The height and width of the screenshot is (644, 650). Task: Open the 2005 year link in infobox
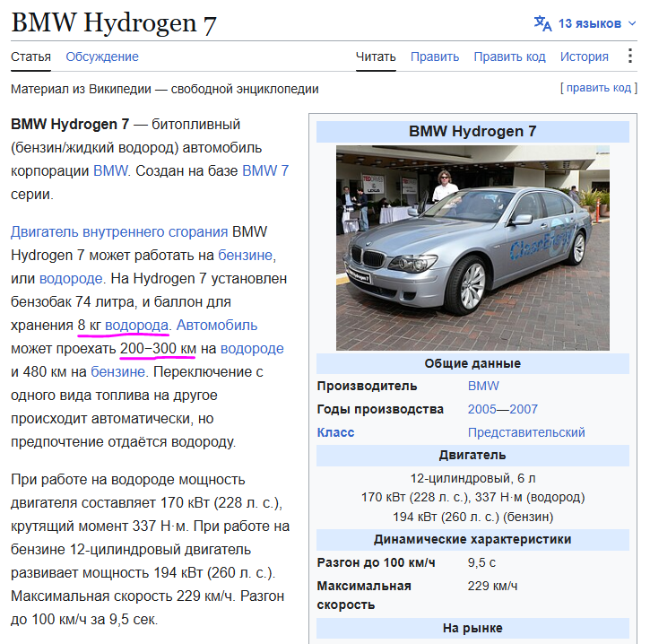[481, 409]
